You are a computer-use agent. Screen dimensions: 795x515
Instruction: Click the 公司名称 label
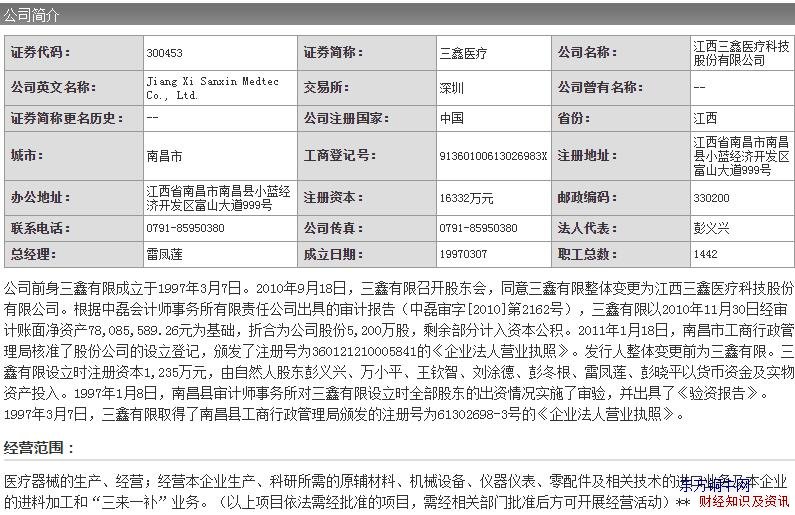[588, 52]
